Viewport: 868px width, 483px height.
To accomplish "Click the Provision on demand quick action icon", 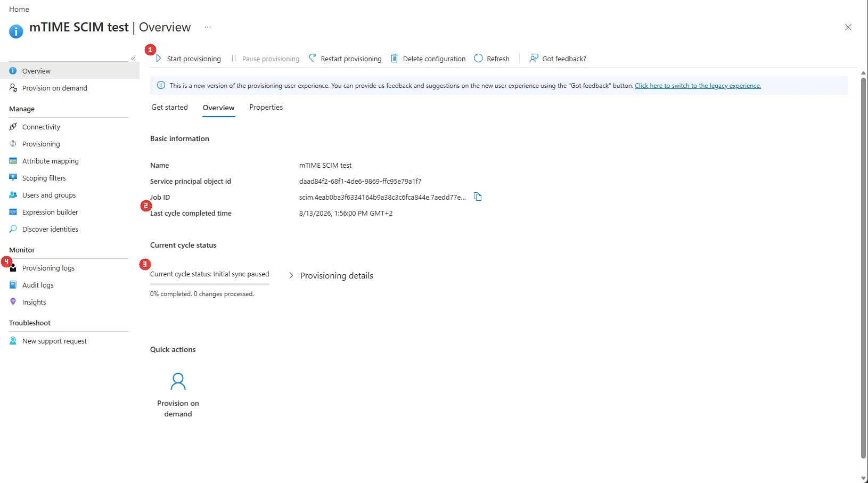I will tap(178, 381).
